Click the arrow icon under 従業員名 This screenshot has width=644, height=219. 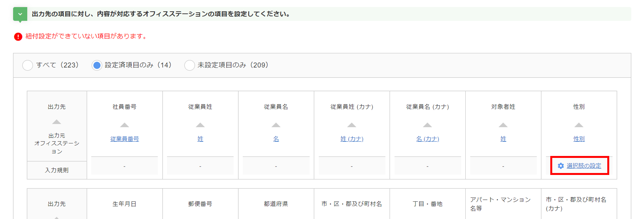click(276, 125)
